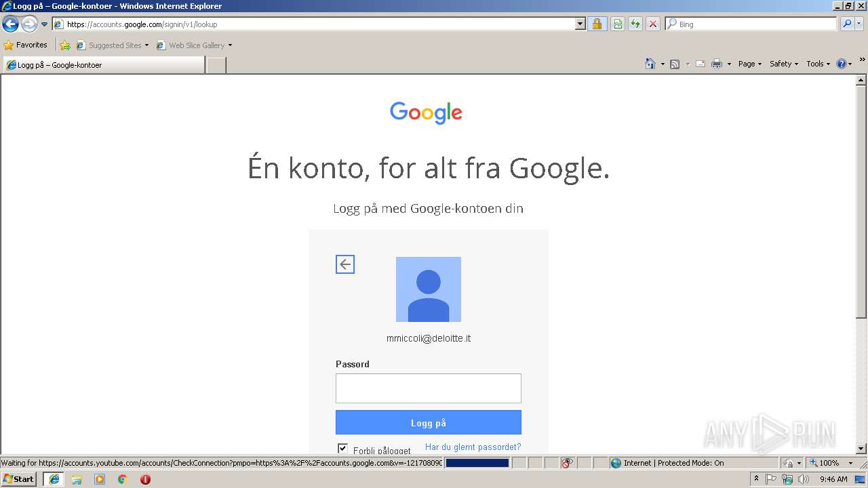This screenshot has height=488, width=868.
Task: Click the Google logo
Action: pyautogui.click(x=426, y=113)
